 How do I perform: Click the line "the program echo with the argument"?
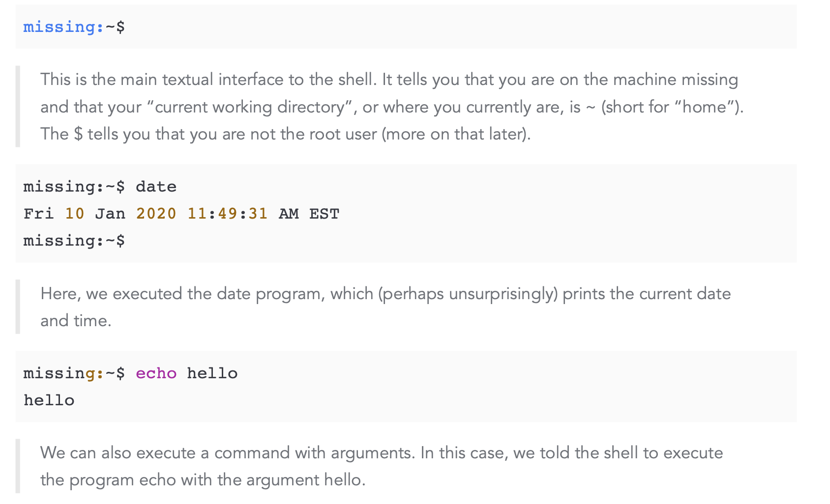point(203,480)
